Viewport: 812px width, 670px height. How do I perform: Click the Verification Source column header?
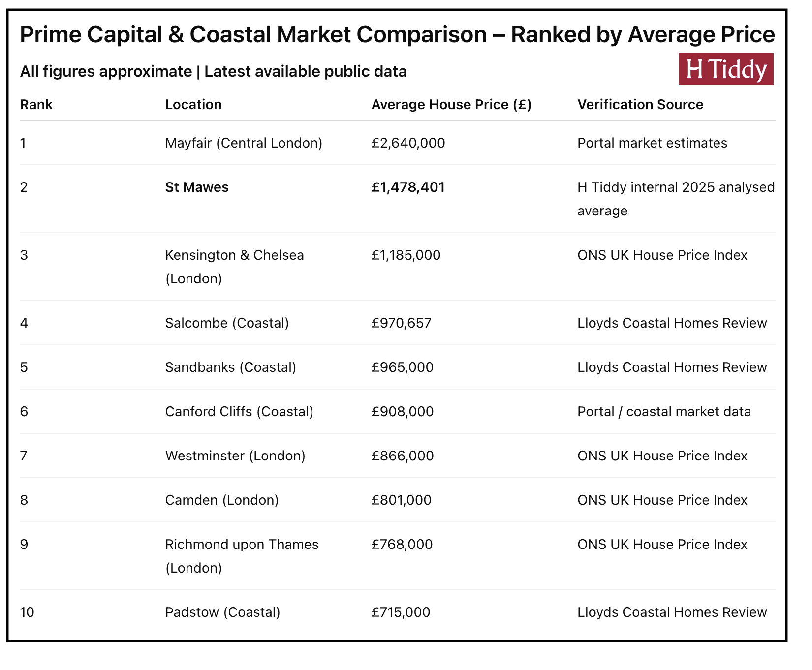pyautogui.click(x=640, y=105)
